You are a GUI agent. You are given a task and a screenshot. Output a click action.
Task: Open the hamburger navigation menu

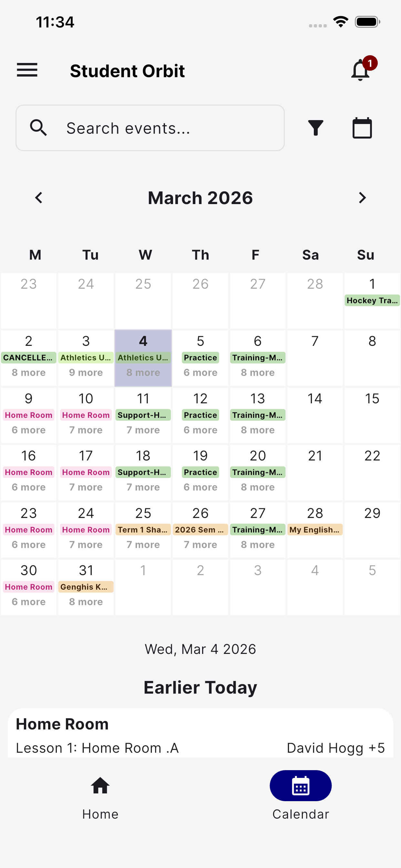coord(27,70)
